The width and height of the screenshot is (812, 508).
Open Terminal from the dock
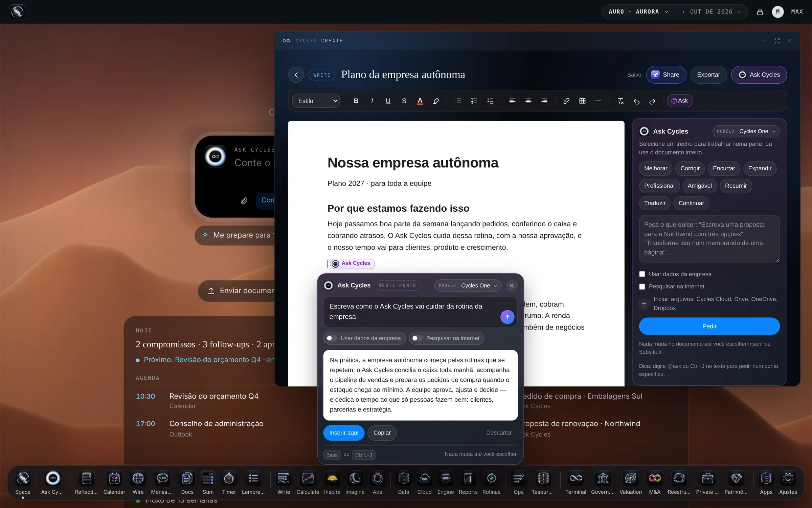pyautogui.click(x=576, y=482)
